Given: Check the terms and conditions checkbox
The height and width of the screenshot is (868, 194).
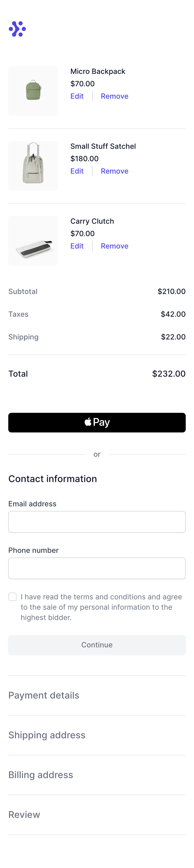Looking at the screenshot, I should tap(12, 596).
